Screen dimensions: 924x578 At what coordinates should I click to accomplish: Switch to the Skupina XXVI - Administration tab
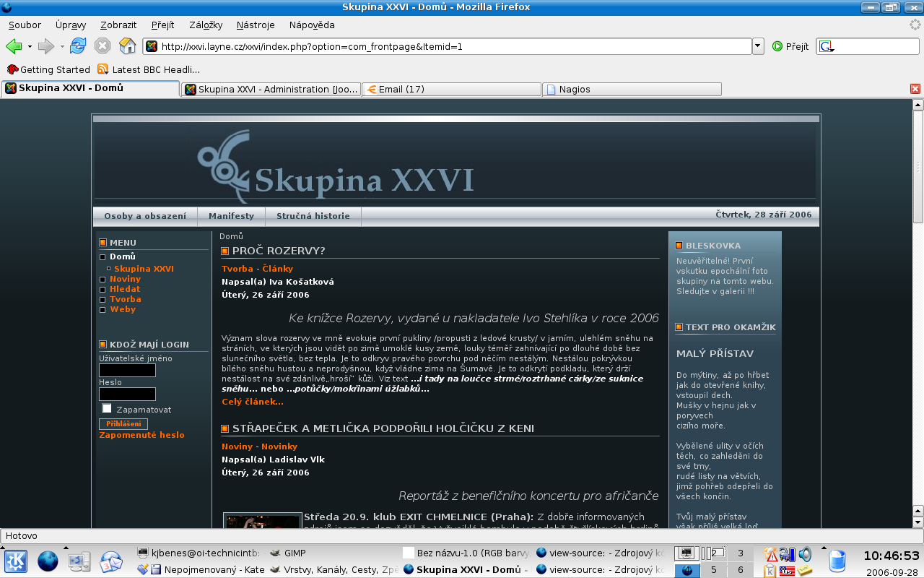coord(271,89)
